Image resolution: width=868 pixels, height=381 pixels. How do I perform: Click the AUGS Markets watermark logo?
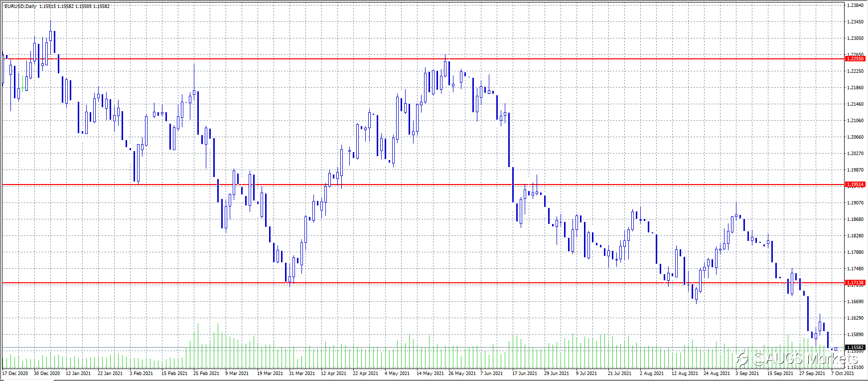[798, 359]
